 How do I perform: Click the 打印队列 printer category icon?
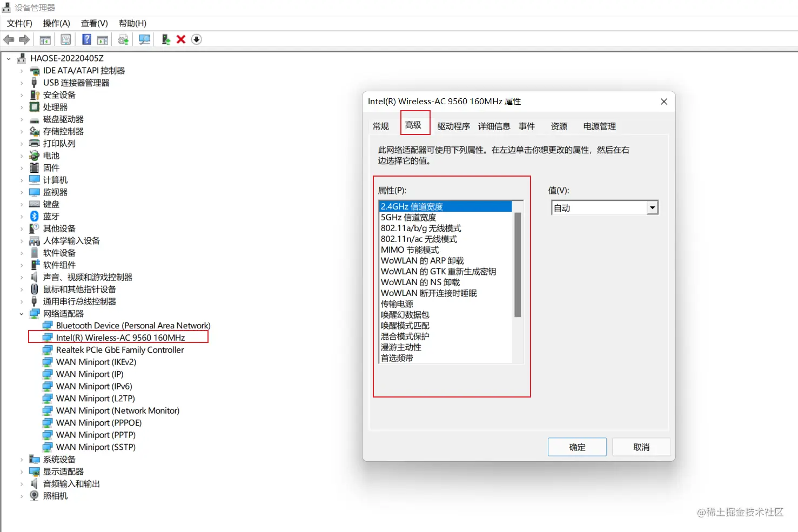pyautogui.click(x=35, y=143)
